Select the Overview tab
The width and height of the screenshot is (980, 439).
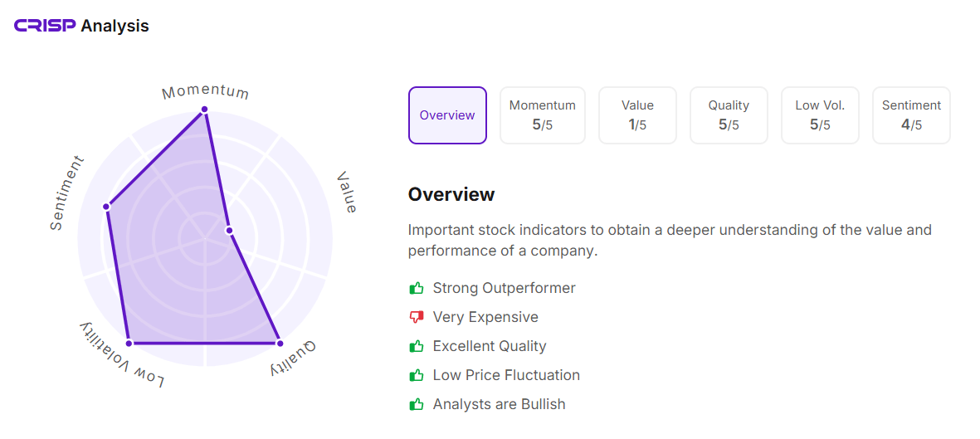point(447,115)
